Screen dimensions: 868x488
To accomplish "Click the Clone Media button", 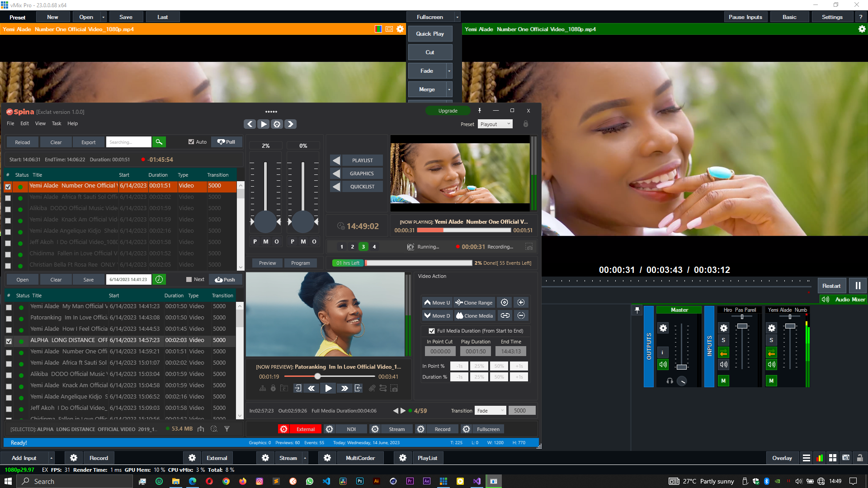I will pos(474,316).
